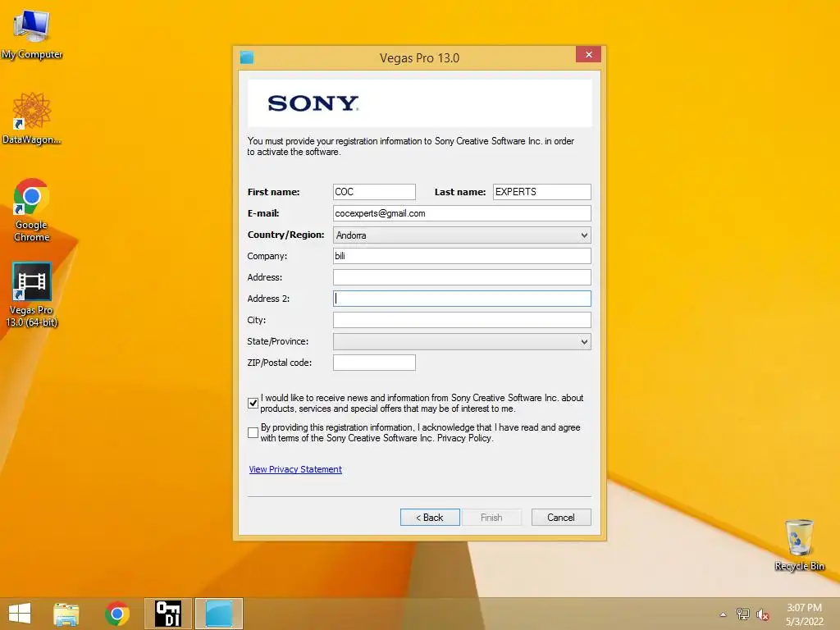This screenshot has height=630, width=840.
Task: Click the Vegas Pro 13.0 dialog title icon
Action: tap(247, 57)
